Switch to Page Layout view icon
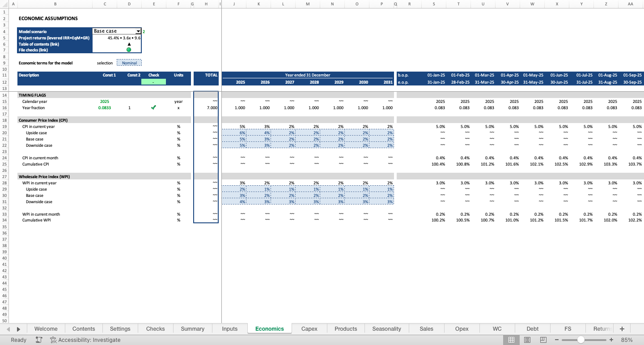 [527, 340]
